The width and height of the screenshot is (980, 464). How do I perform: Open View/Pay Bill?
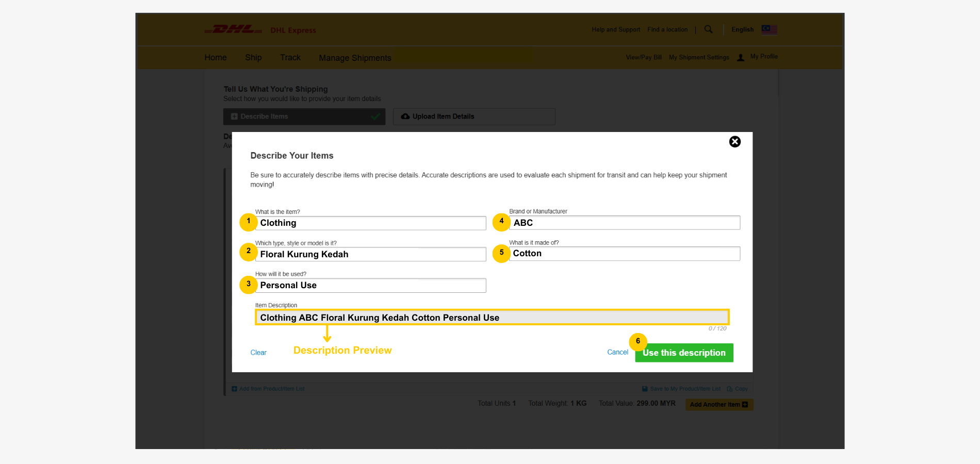pos(644,57)
